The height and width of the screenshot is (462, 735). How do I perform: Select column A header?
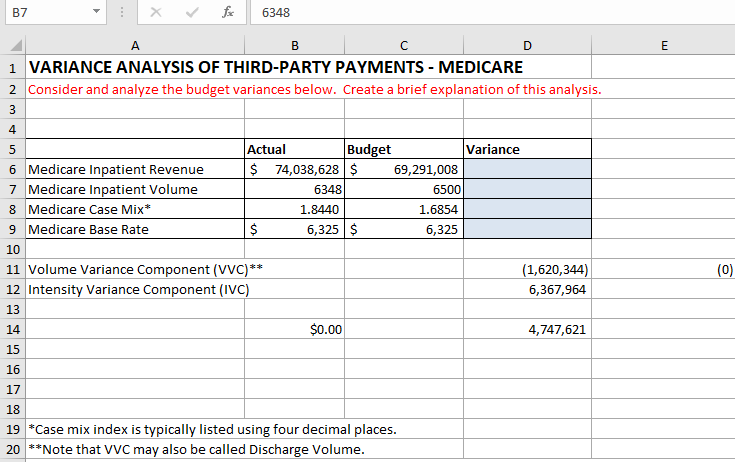click(135, 45)
